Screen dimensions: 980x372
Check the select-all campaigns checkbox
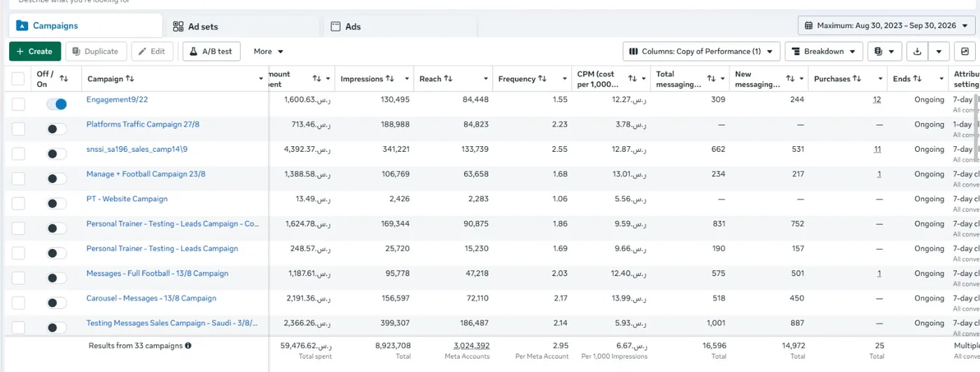pos(18,79)
